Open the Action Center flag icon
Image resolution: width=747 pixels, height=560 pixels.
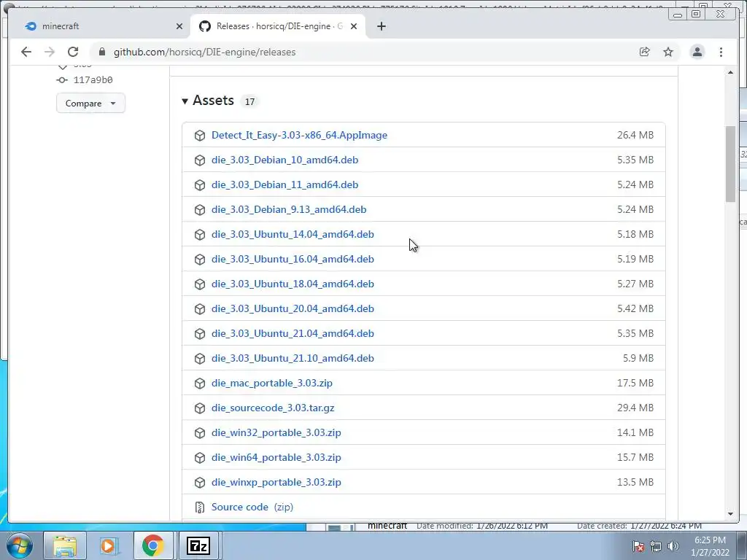click(638, 546)
